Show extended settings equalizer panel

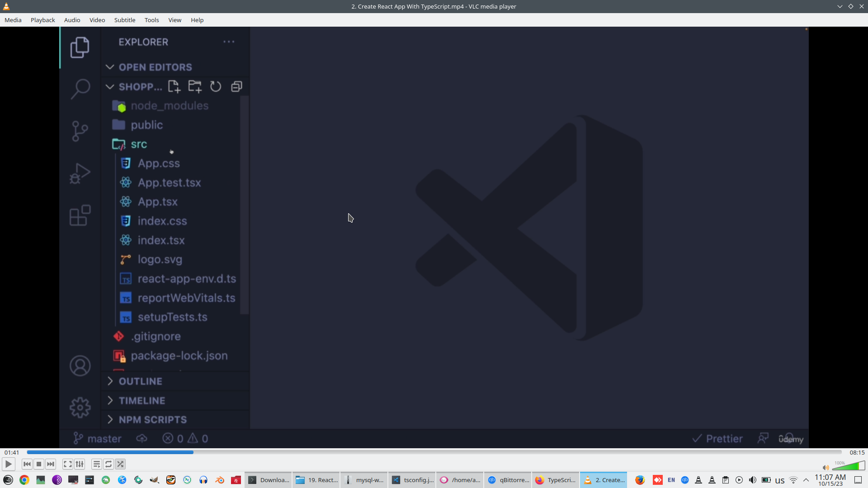80,464
